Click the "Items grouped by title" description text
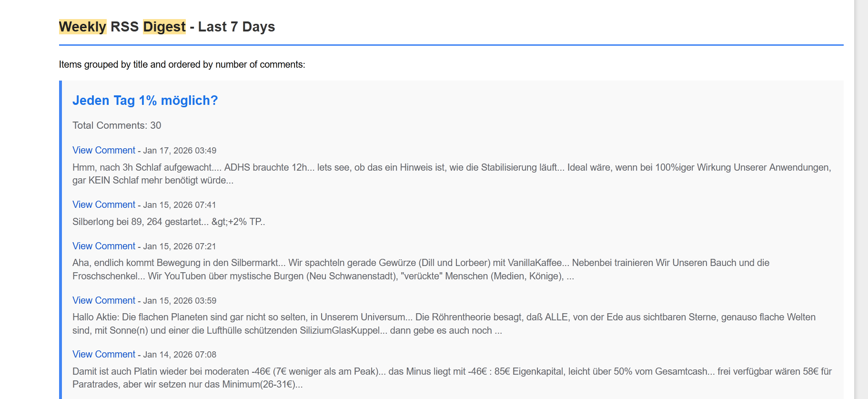 point(182,64)
